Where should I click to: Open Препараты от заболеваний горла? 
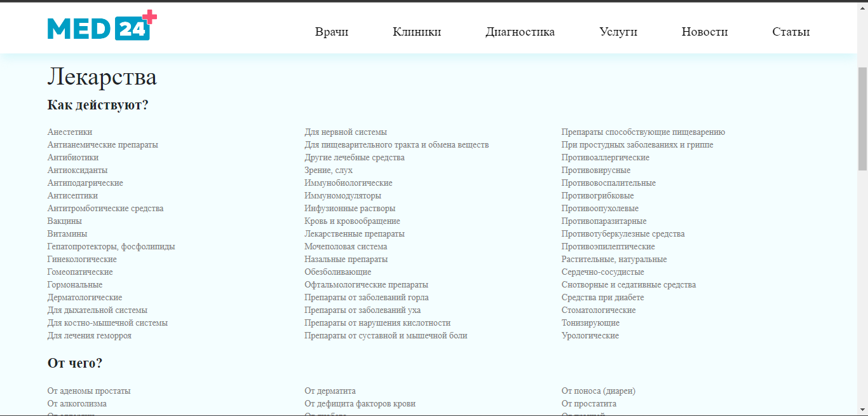[367, 298]
